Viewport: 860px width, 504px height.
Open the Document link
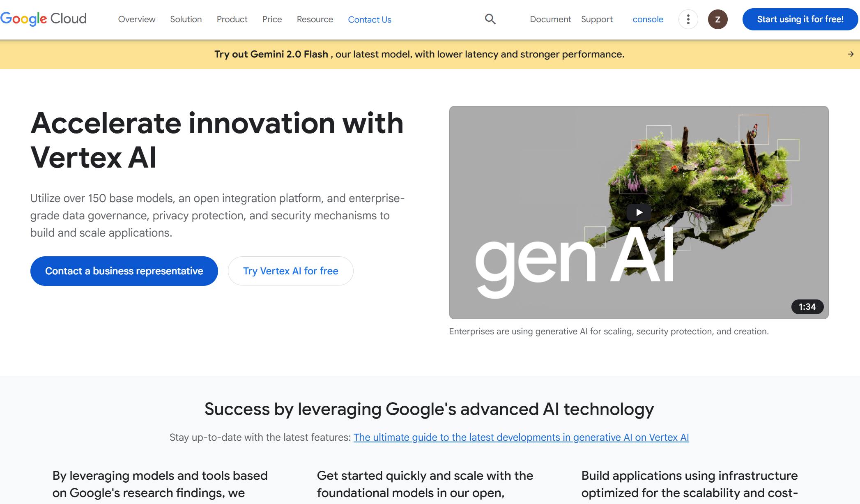click(x=550, y=19)
